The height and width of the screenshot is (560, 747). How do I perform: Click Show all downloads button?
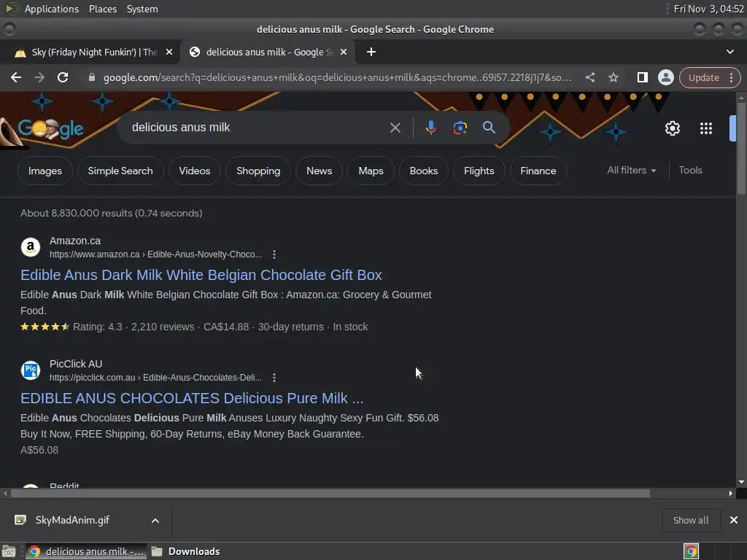(x=690, y=520)
